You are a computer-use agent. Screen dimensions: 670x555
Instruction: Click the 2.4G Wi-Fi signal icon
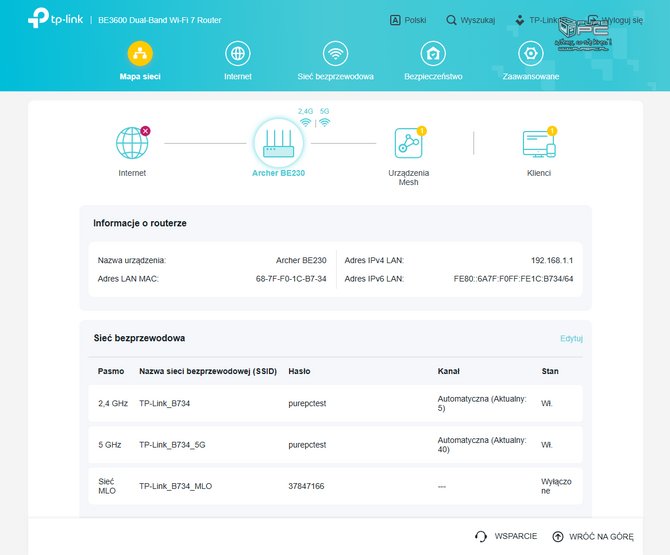click(x=306, y=123)
